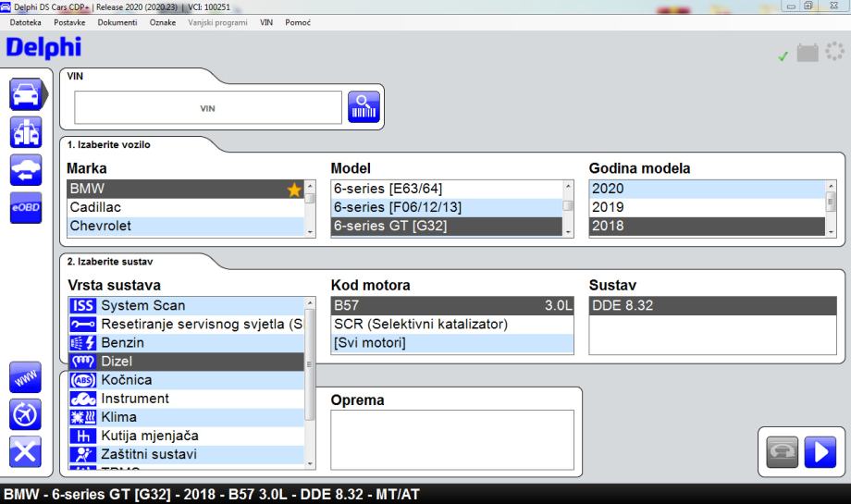Select model year 2018
The width and height of the screenshot is (851, 504).
(708, 226)
